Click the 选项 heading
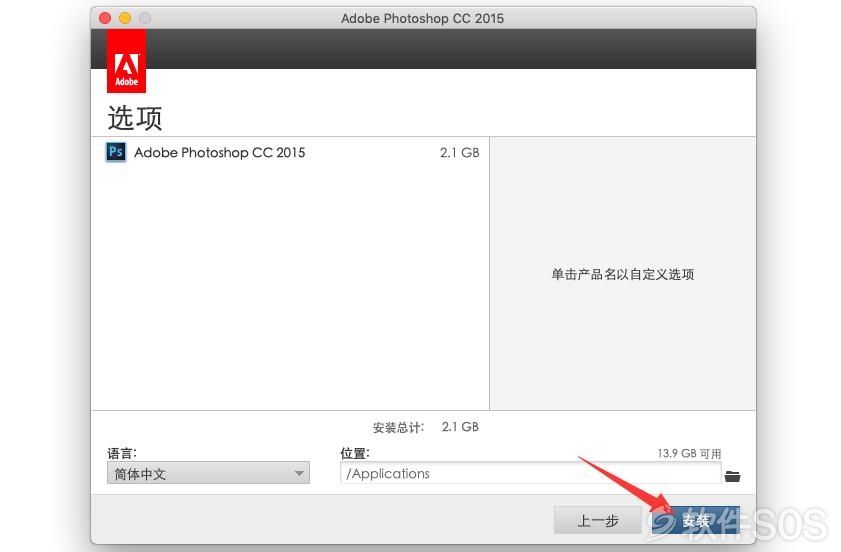 [135, 117]
